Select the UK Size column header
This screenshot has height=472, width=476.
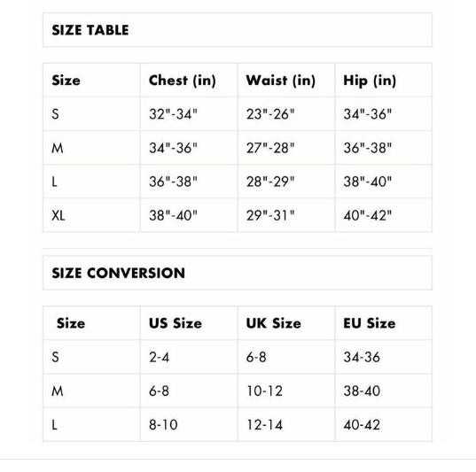(274, 323)
